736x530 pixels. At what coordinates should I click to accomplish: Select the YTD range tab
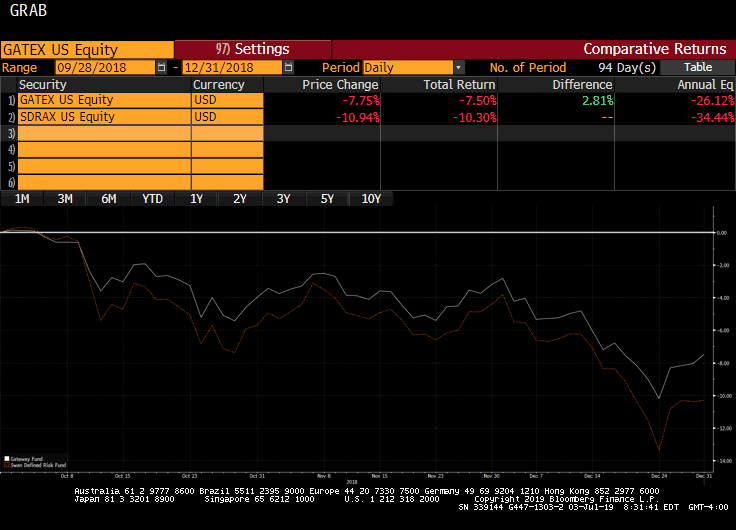click(x=152, y=199)
